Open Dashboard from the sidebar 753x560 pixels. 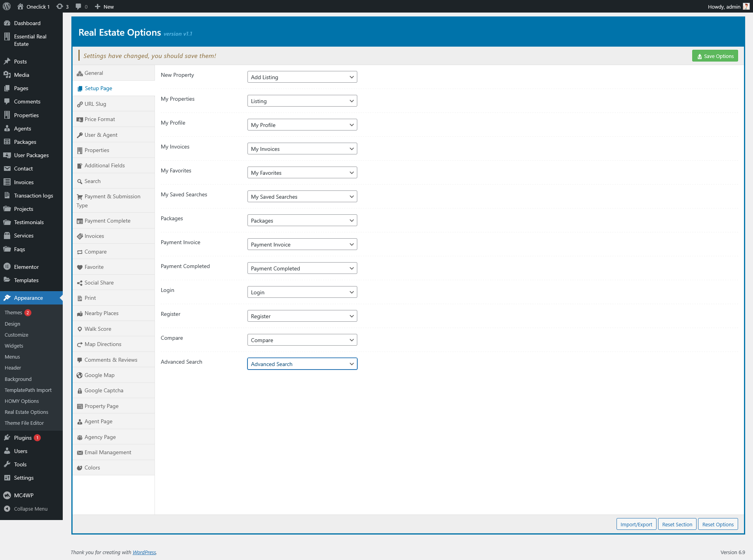(31, 23)
